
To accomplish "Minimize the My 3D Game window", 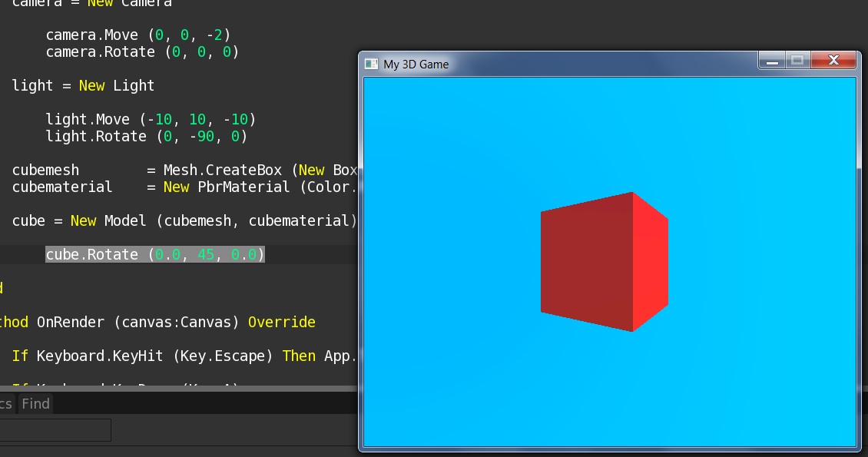I will (x=772, y=61).
